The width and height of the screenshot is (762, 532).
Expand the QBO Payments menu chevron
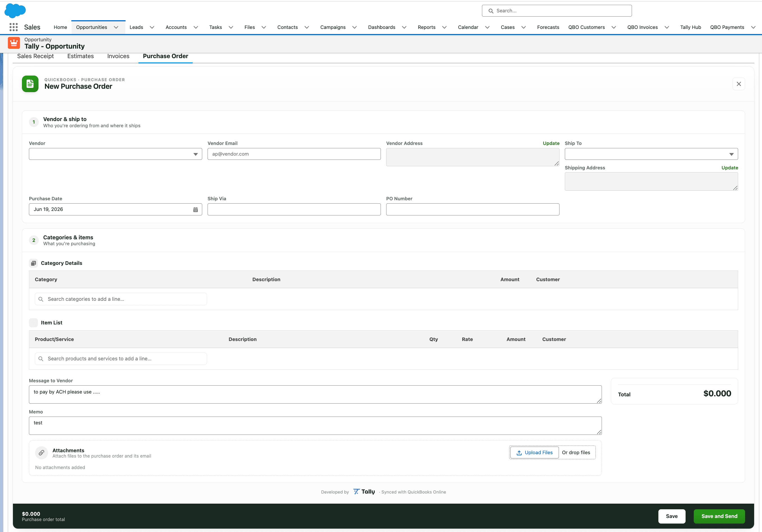[x=753, y=27]
